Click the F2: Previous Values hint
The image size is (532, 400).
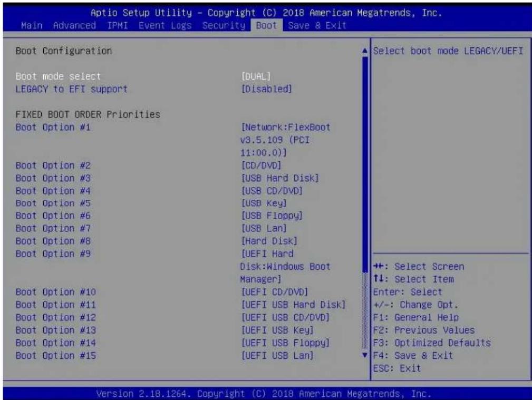pyautogui.click(x=424, y=330)
